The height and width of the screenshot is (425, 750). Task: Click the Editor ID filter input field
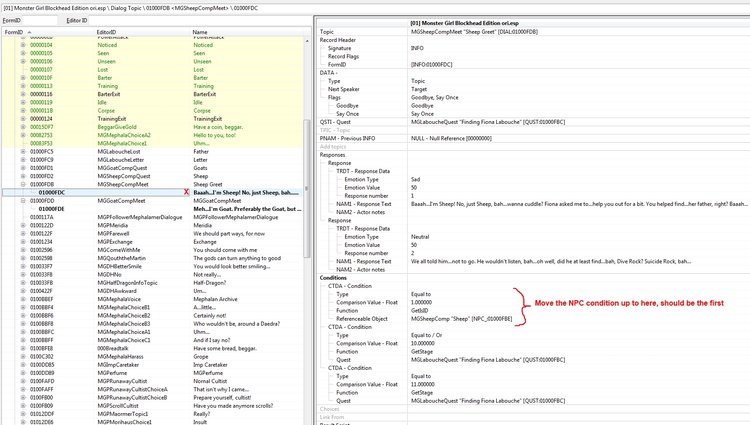click(199, 21)
